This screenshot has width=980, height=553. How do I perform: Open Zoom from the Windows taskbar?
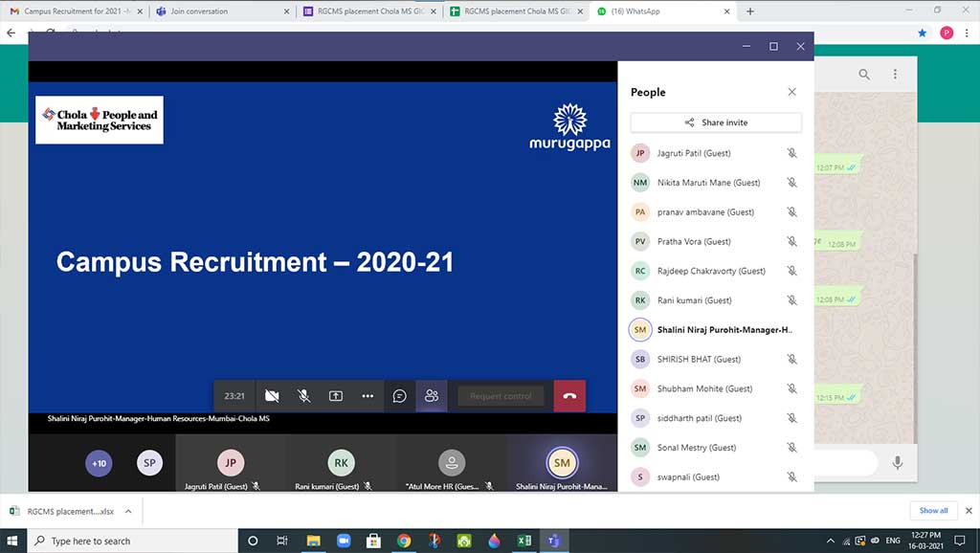345,541
